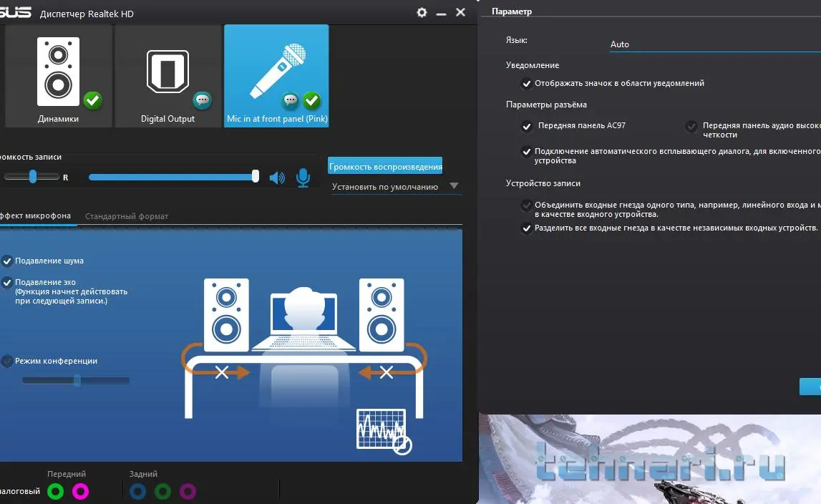Image resolution: width=821 pixels, height=504 pixels.
Task: Toggle Отображать значок в области уведомлений
Action: (526, 83)
